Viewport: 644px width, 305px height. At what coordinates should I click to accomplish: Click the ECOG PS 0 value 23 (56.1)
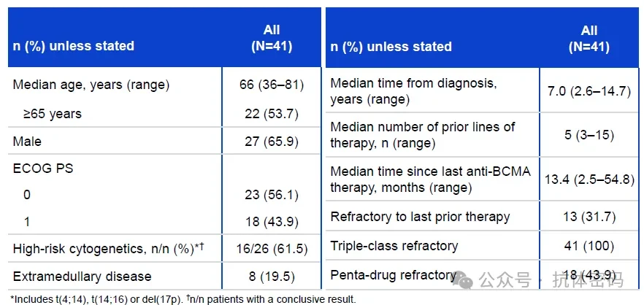pos(272,195)
